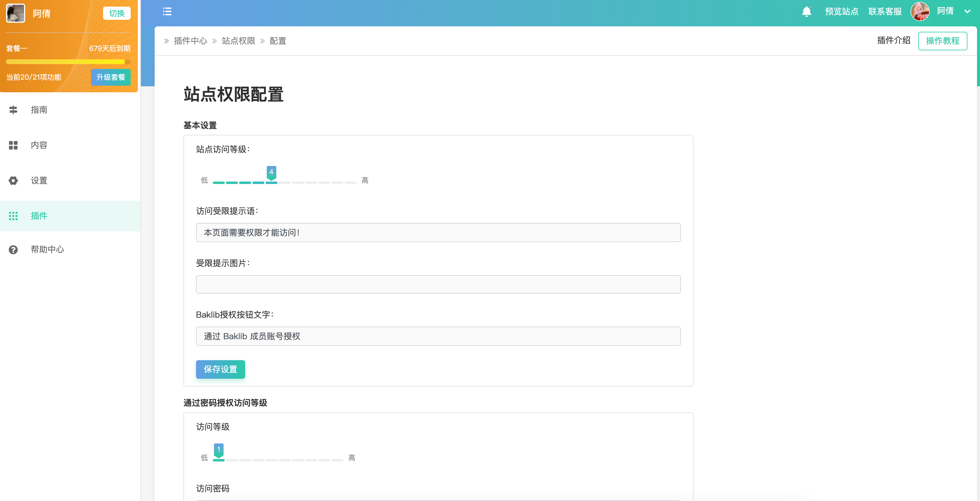Open the 联系客服 menu item

(x=884, y=11)
